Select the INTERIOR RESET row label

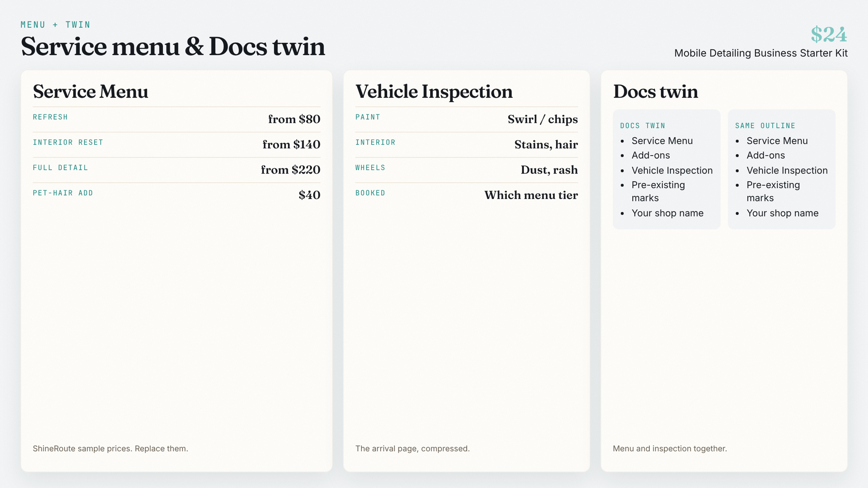pyautogui.click(x=68, y=142)
